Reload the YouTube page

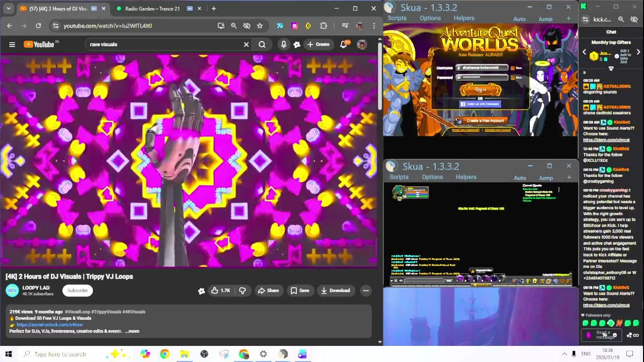(38, 26)
